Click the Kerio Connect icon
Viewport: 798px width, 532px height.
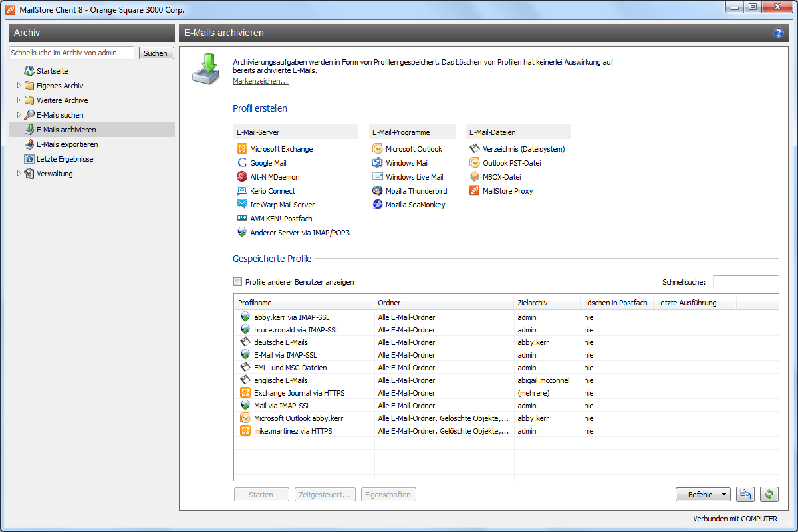click(242, 191)
